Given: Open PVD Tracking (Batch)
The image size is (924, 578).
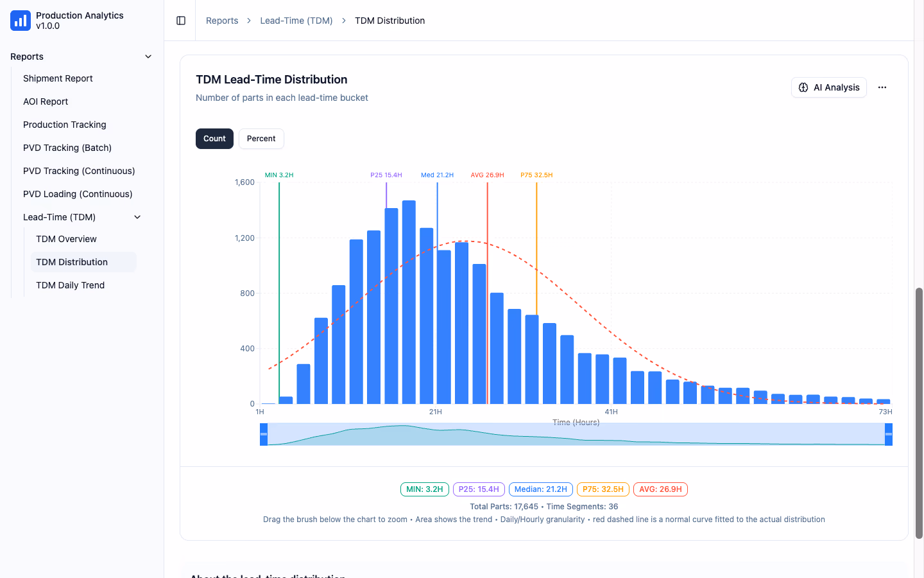Looking at the screenshot, I should (67, 148).
